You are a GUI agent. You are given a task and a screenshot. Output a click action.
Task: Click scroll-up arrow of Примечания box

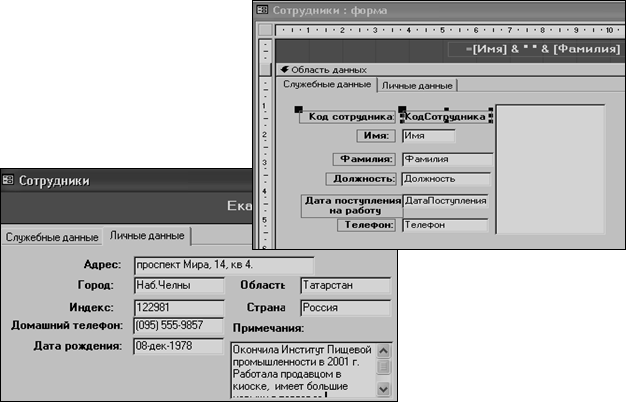click(x=383, y=351)
